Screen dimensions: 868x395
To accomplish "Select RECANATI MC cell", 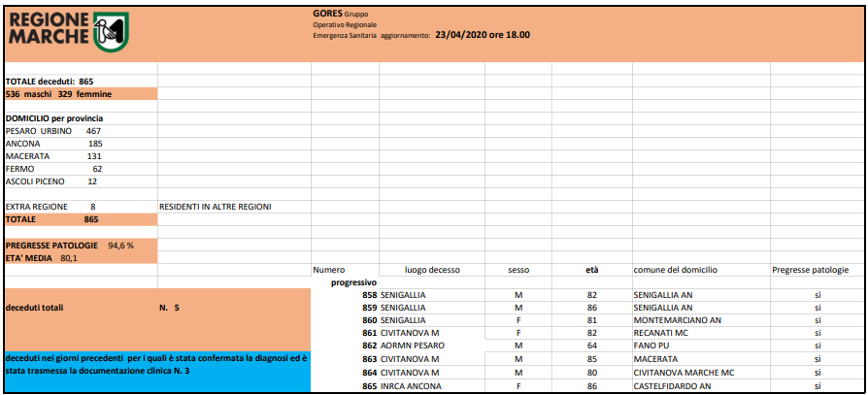I will pyautogui.click(x=659, y=333).
